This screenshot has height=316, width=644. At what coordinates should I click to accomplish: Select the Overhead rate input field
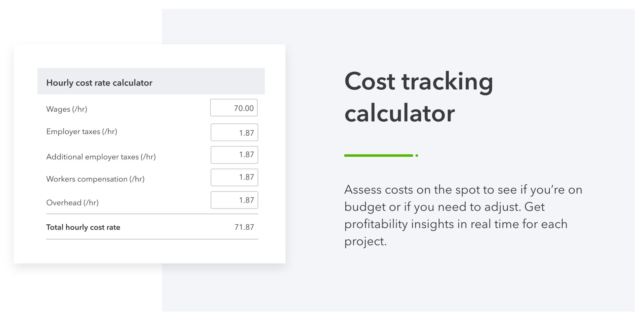coord(234,200)
